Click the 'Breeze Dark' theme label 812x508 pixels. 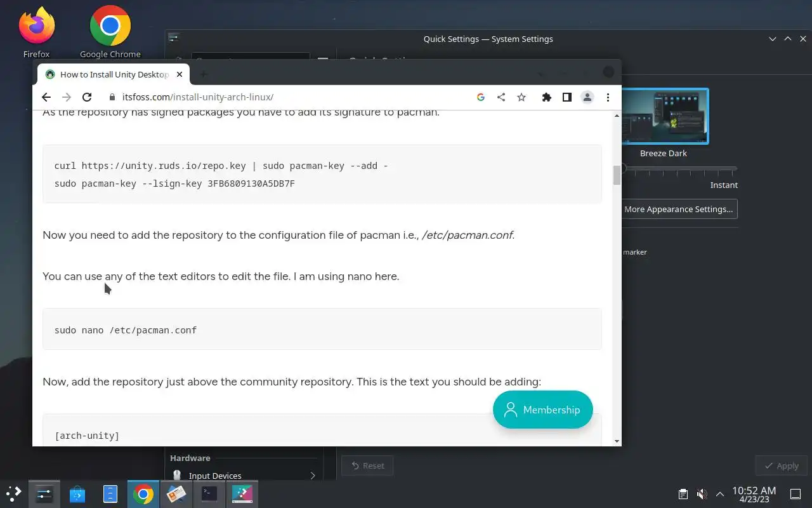[x=664, y=153]
